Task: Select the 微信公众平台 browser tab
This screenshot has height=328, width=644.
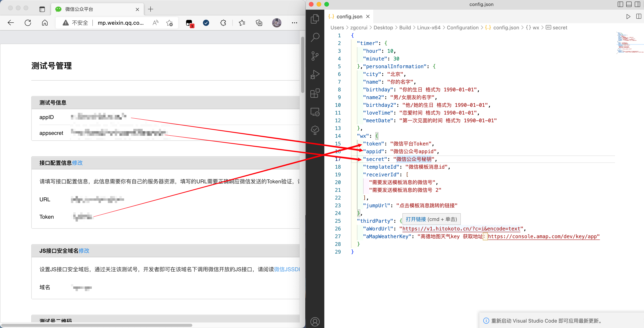Action: pos(97,9)
